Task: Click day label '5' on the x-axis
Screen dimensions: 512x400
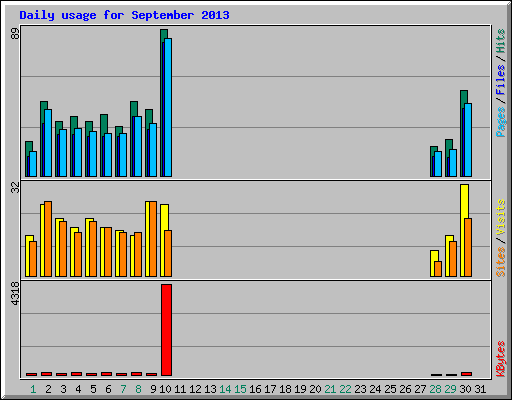Action: tap(93, 389)
